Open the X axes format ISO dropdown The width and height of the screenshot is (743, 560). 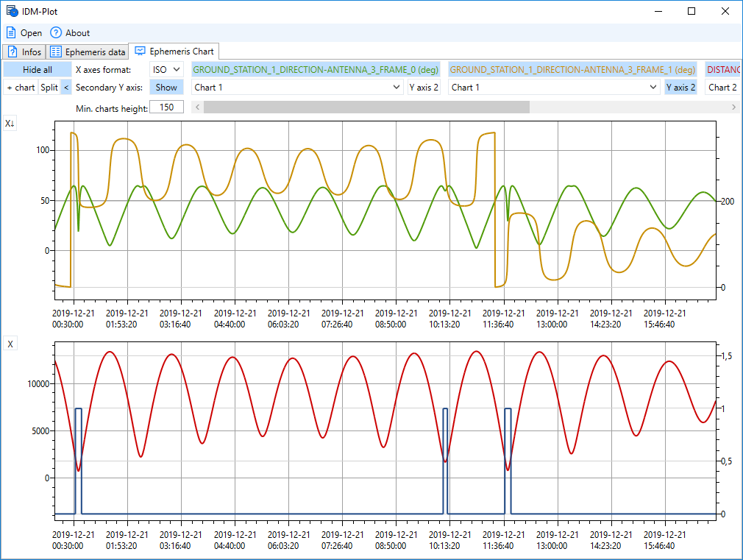click(x=166, y=70)
